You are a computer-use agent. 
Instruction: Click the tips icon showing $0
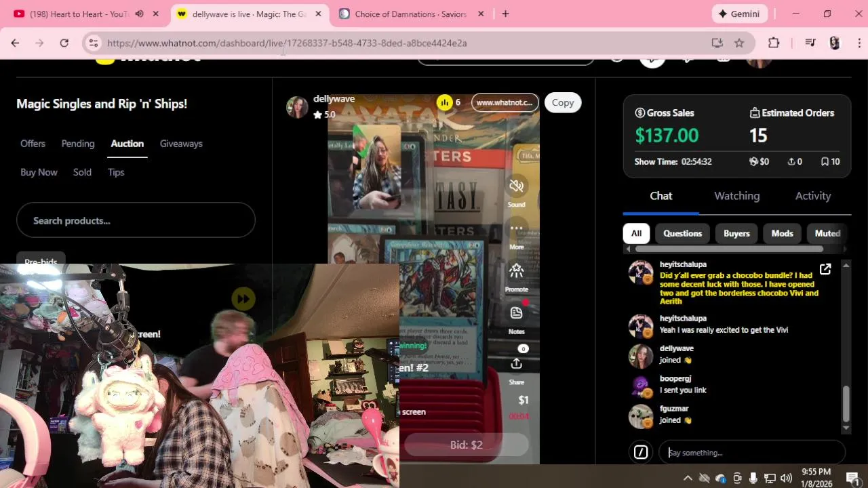(753, 161)
